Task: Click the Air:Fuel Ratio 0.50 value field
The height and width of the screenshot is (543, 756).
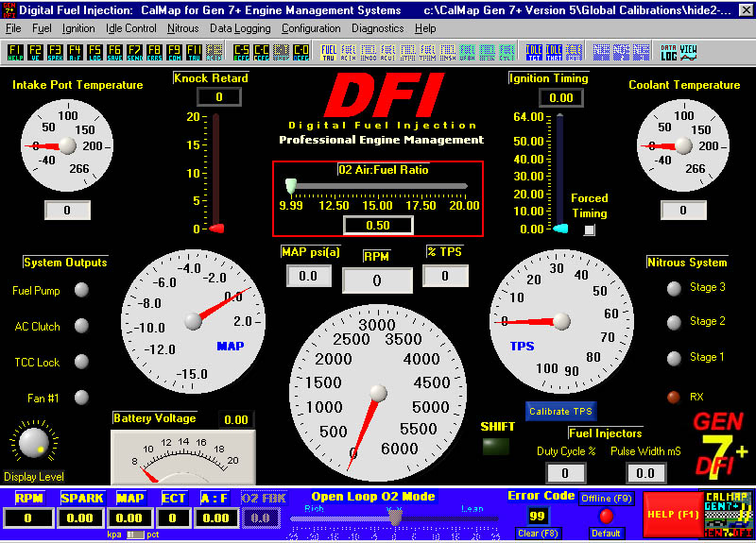Action: pyautogui.click(x=378, y=226)
